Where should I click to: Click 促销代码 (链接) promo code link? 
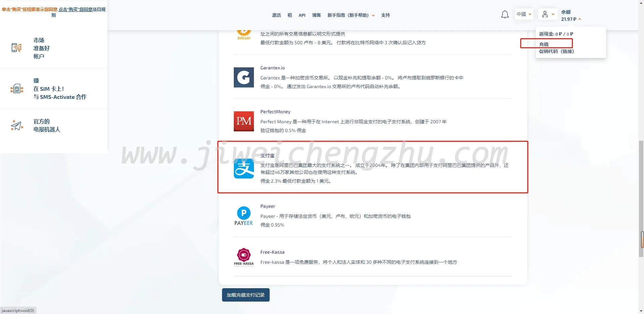click(x=556, y=52)
